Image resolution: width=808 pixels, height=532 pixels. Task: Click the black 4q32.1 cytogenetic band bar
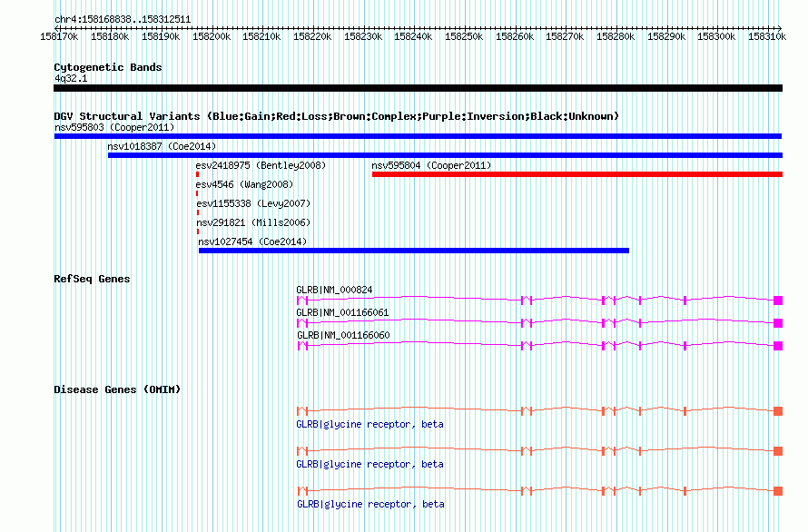(418, 88)
